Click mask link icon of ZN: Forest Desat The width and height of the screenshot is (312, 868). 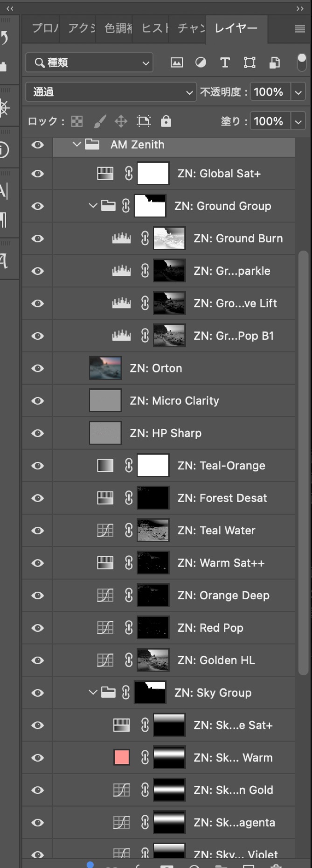click(129, 498)
